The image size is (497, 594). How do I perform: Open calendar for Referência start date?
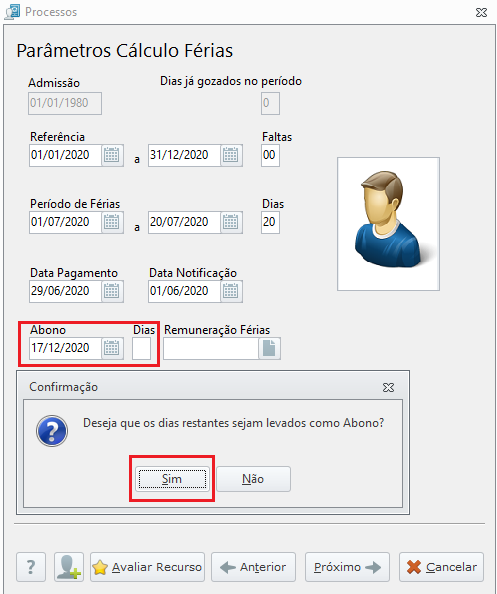(112, 155)
